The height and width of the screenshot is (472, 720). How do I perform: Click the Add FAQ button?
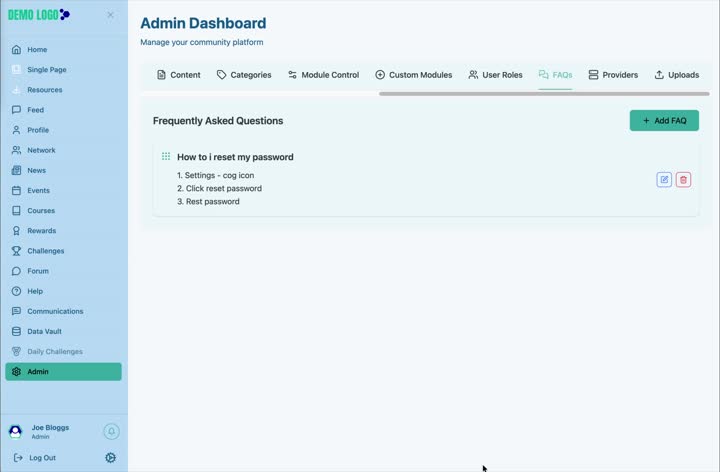point(664,121)
